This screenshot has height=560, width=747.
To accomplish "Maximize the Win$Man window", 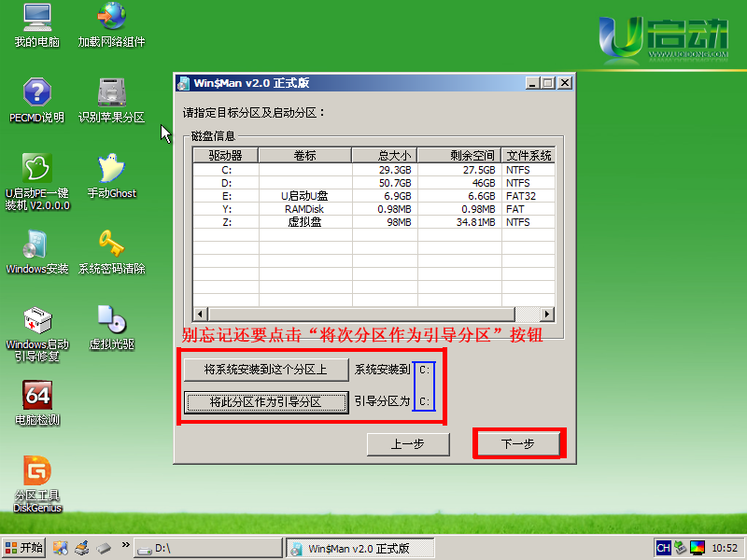I will tap(548, 83).
